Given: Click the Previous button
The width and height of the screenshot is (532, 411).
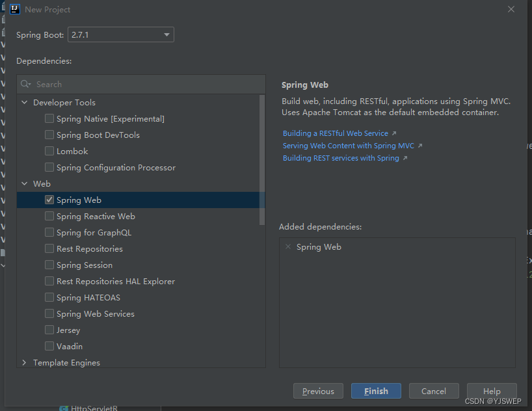Looking at the screenshot, I should [318, 391].
